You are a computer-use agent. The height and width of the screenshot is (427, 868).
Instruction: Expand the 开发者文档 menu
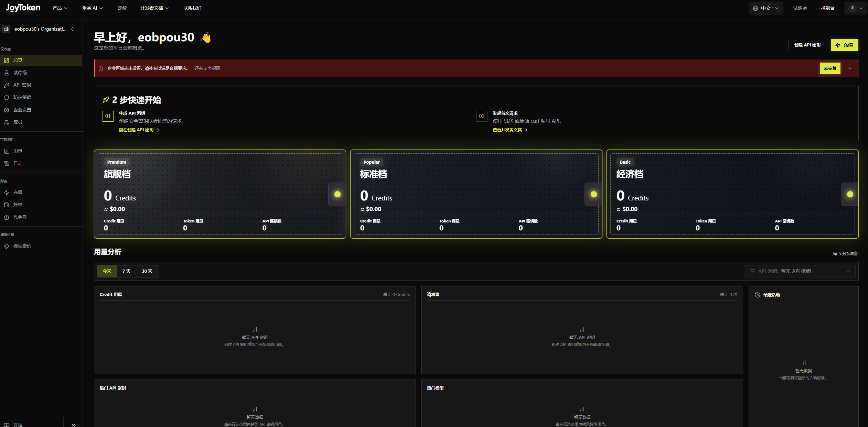point(154,8)
